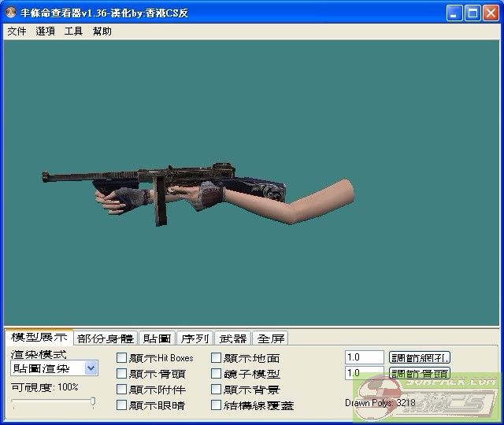Turn on 結構線覆蓋 checkbox
Screen dimensions: 504x425
pos(216,405)
